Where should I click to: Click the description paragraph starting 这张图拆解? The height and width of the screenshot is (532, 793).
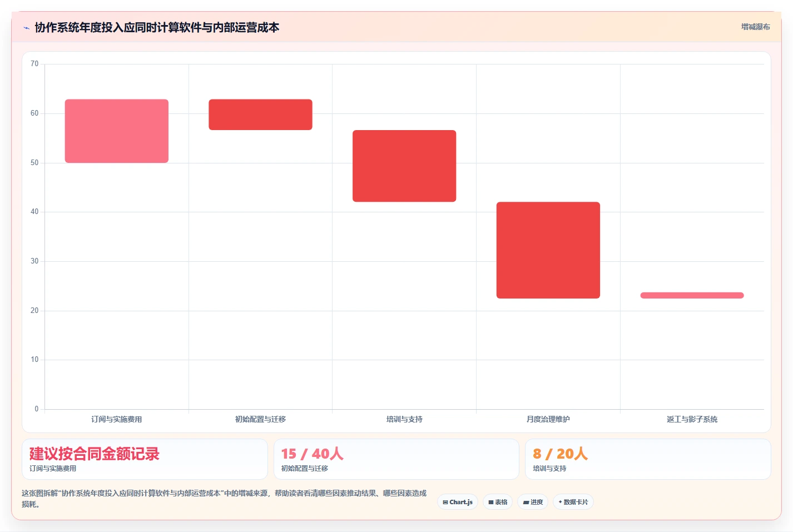pos(224,499)
